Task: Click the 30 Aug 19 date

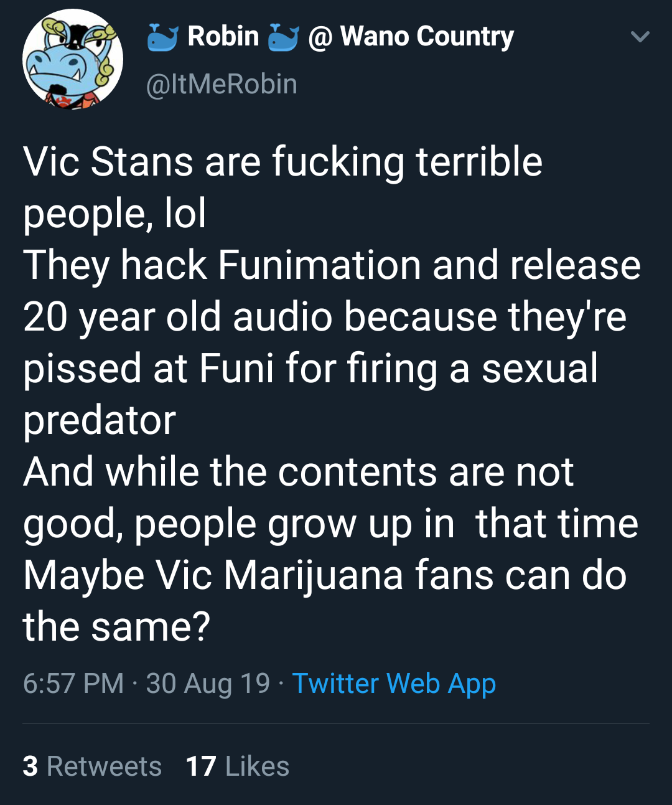Action: tap(208, 684)
